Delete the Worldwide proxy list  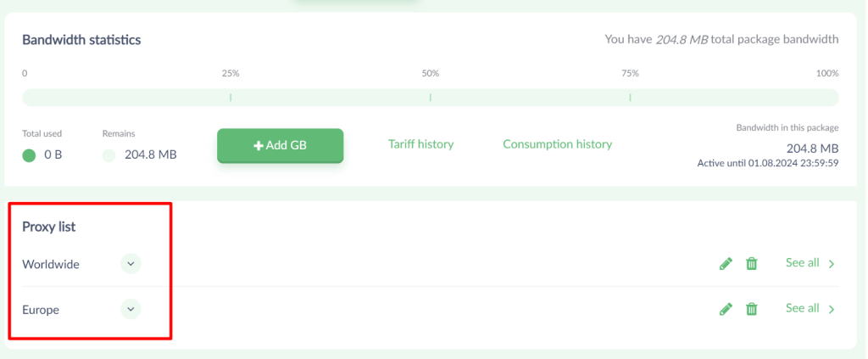click(751, 264)
